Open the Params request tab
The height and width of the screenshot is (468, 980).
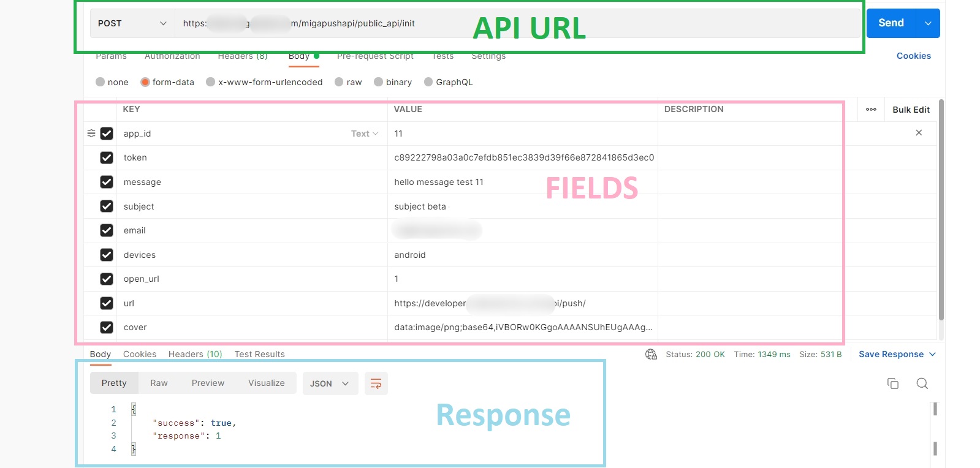click(111, 56)
